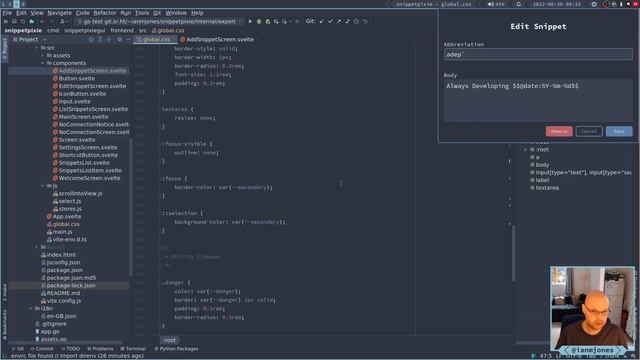The width and height of the screenshot is (640, 360).
Task: Collapse the i18n folder
Action: point(31,309)
